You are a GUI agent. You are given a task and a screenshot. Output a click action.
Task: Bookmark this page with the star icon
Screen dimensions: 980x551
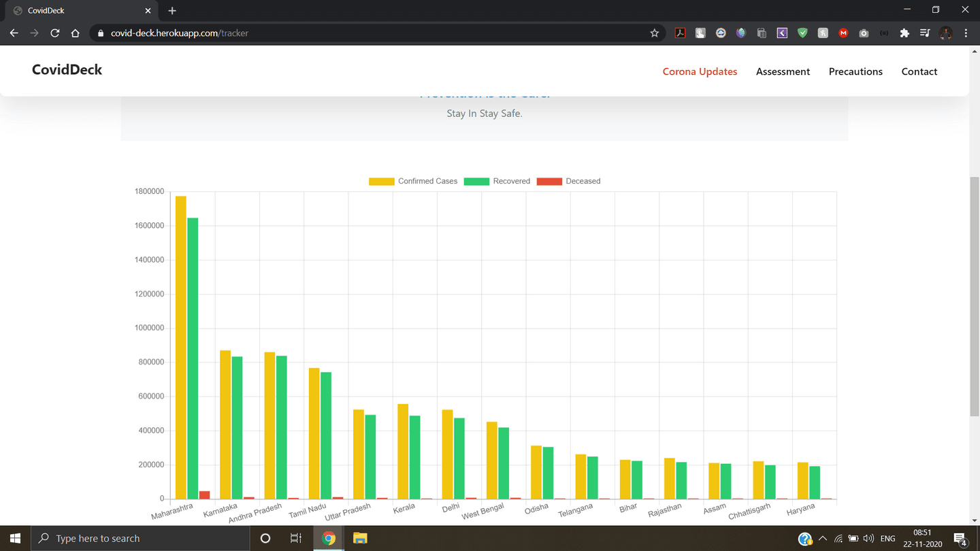tap(655, 33)
